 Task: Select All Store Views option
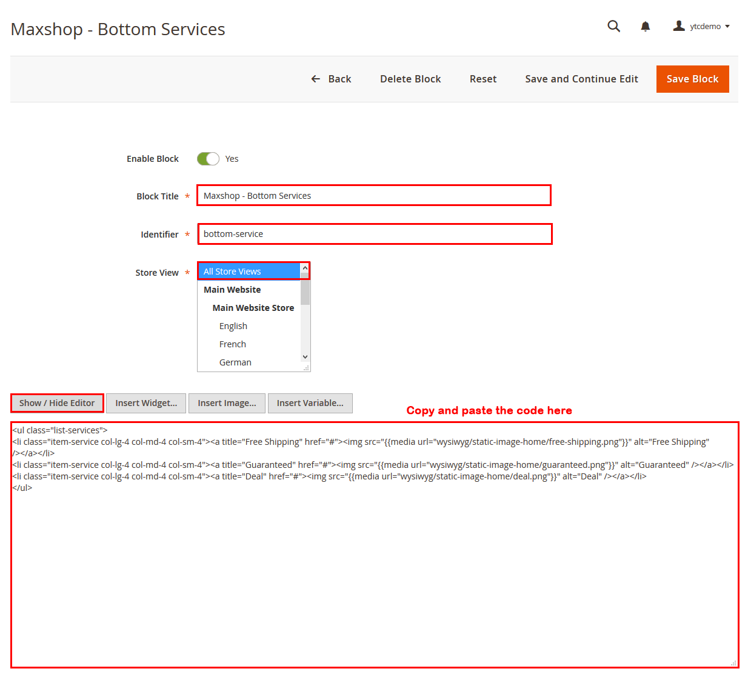(x=249, y=272)
